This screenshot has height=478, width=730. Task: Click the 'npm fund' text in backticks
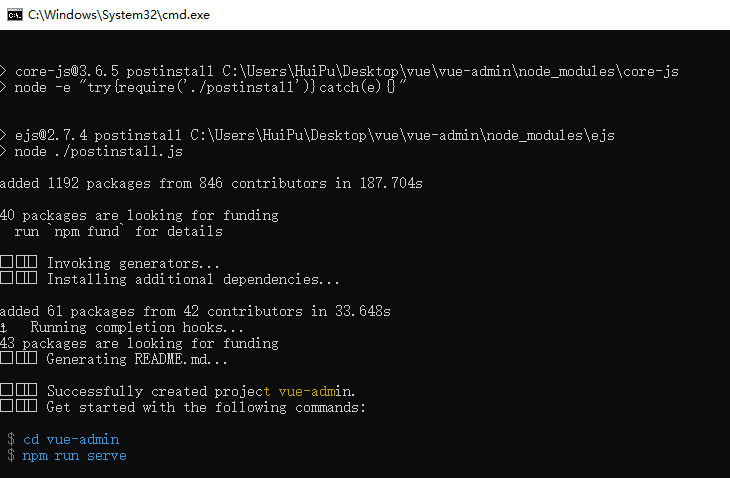click(87, 231)
